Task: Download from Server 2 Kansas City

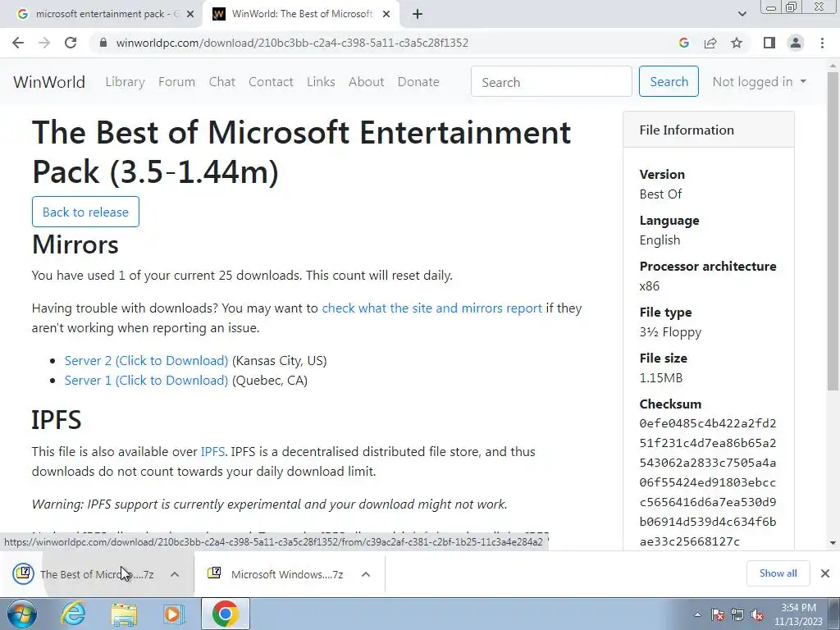Action: [146, 361]
